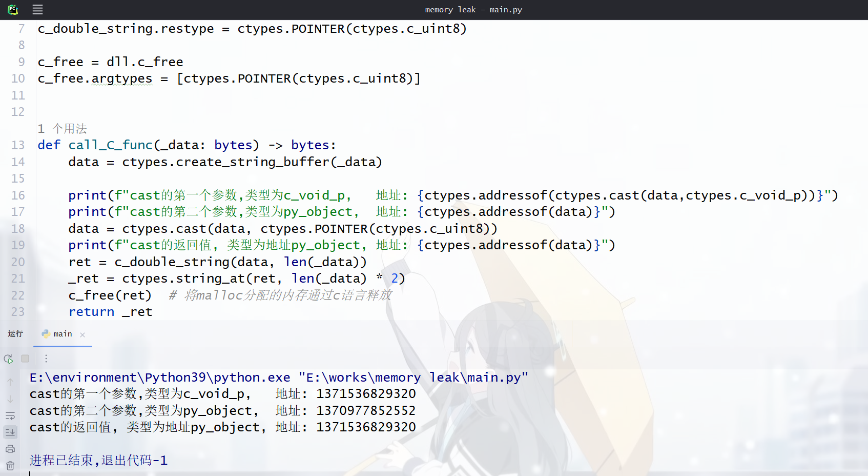This screenshot has height=476, width=868.
Task: Click the call_c_func function name
Action: (x=111, y=145)
